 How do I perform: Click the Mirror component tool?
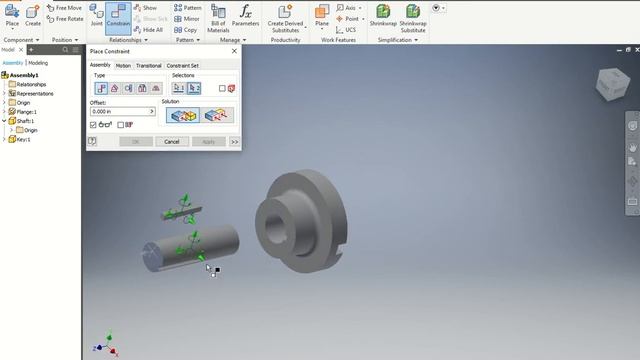(187, 19)
